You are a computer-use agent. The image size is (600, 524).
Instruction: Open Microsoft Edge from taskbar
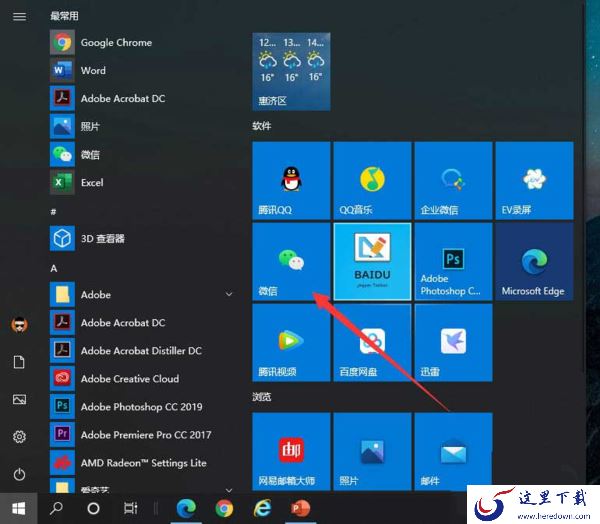(186, 508)
